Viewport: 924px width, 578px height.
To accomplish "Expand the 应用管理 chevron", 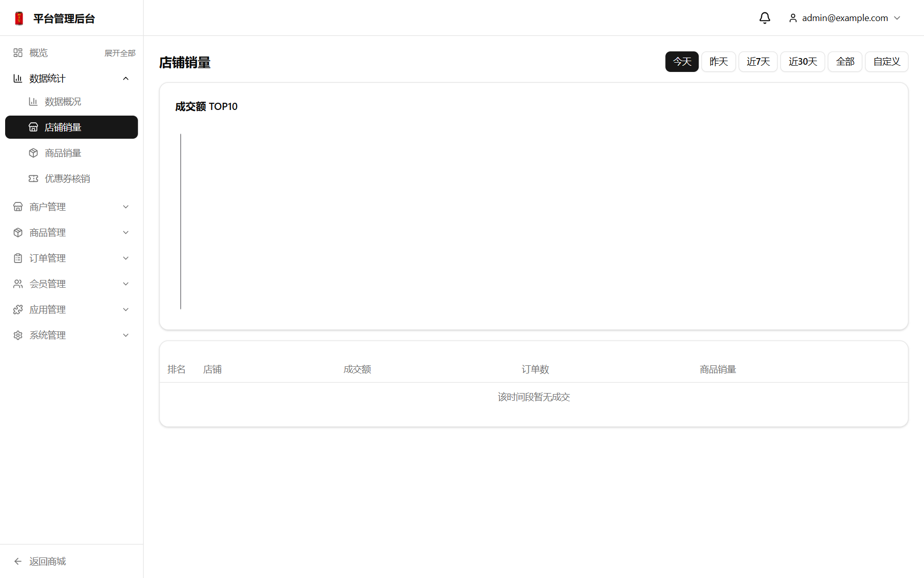I will click(x=126, y=310).
